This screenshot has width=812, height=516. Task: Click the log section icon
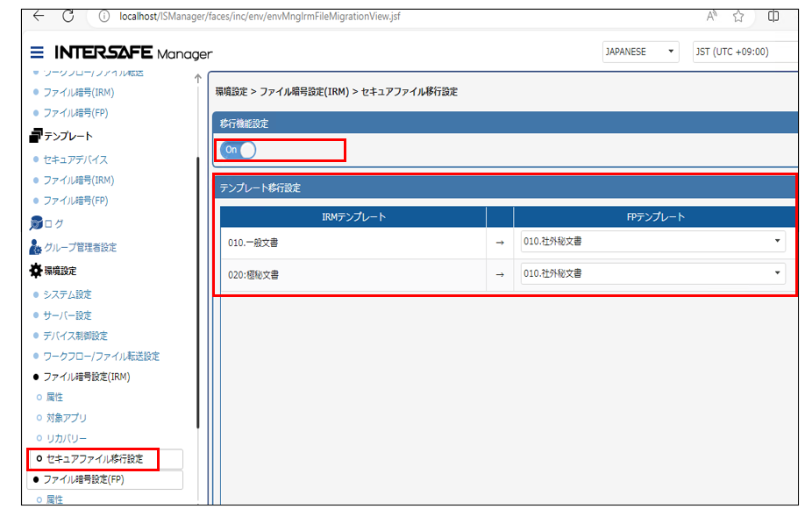[36, 223]
